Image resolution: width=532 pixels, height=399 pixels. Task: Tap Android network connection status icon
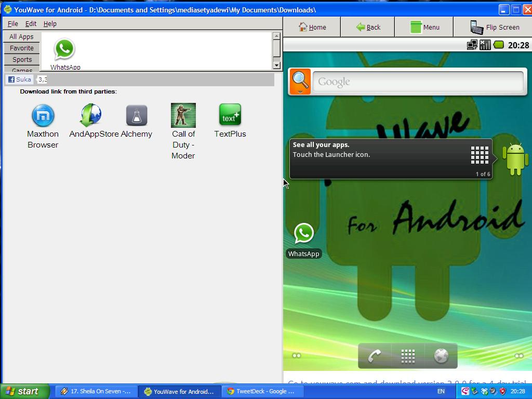point(472,45)
